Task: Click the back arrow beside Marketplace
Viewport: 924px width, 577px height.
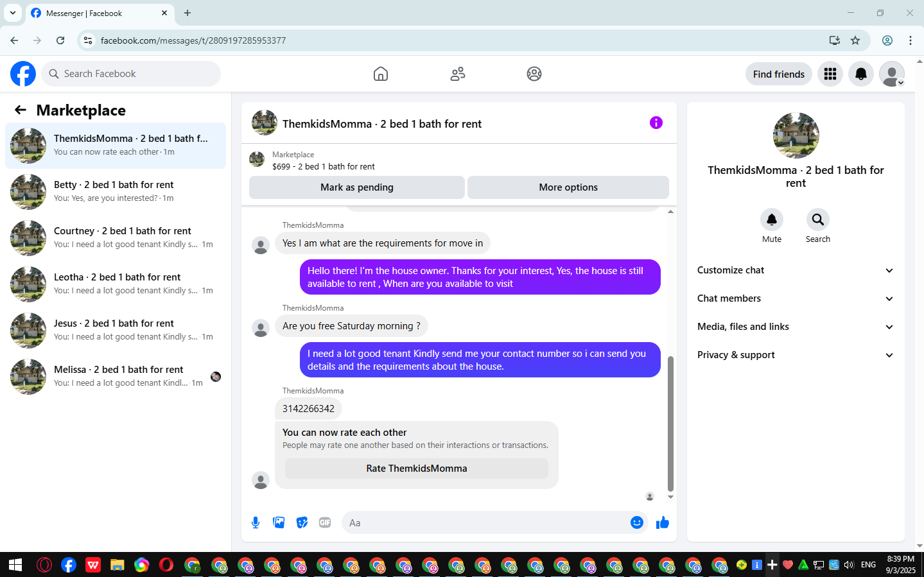Action: (x=21, y=110)
